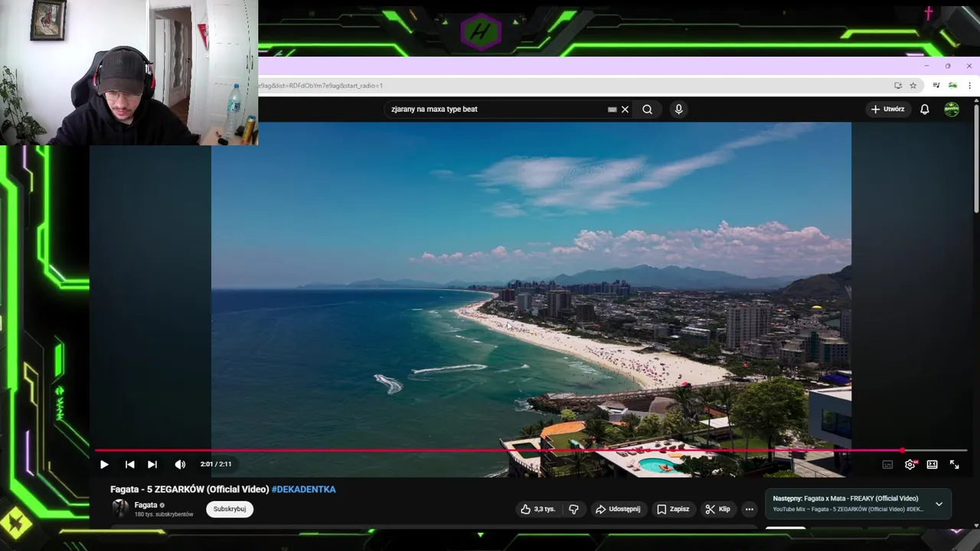Clear the search query text
980x551 pixels.
[625, 109]
